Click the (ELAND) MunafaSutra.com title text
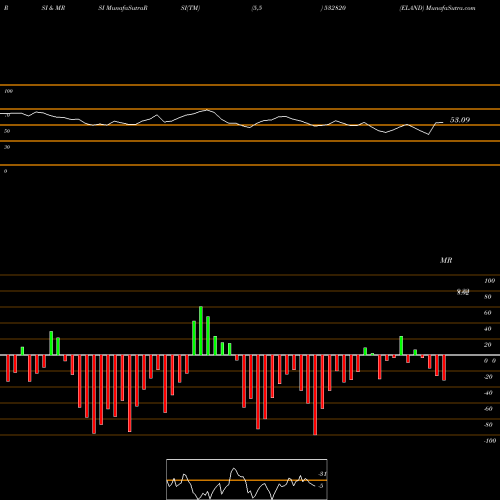 [437, 8]
